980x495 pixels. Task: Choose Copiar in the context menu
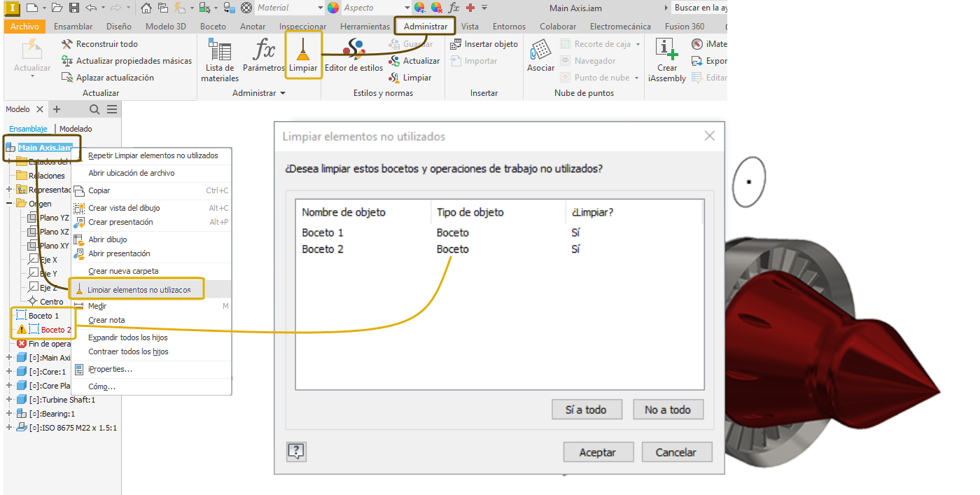pos(151,190)
